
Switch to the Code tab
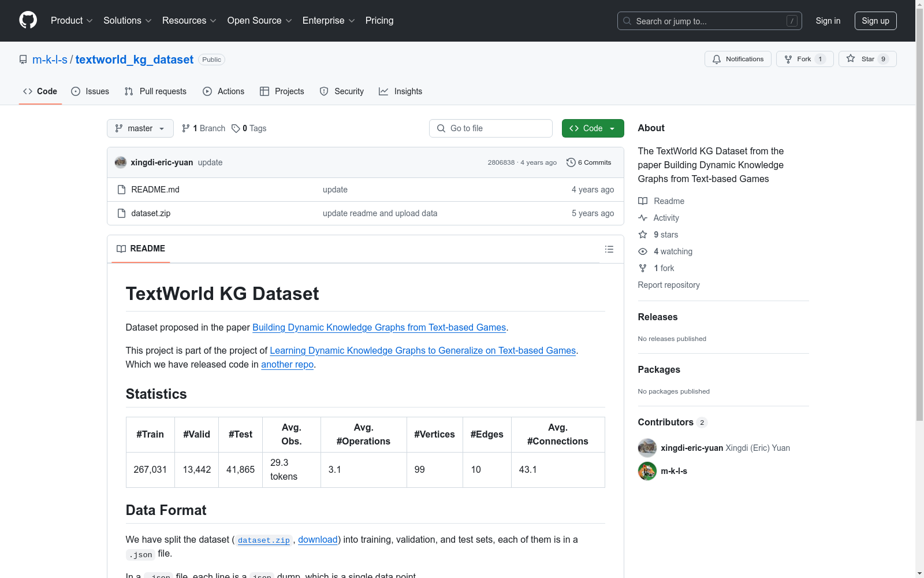(x=40, y=91)
